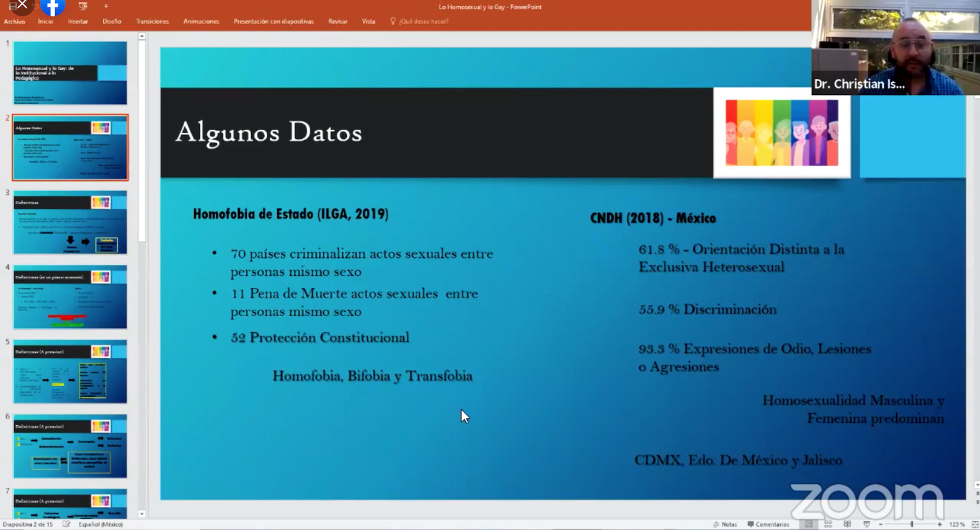Screen dimensions: 980x530
Task: Open the Transiciones ribbon tab
Action: [x=152, y=22]
